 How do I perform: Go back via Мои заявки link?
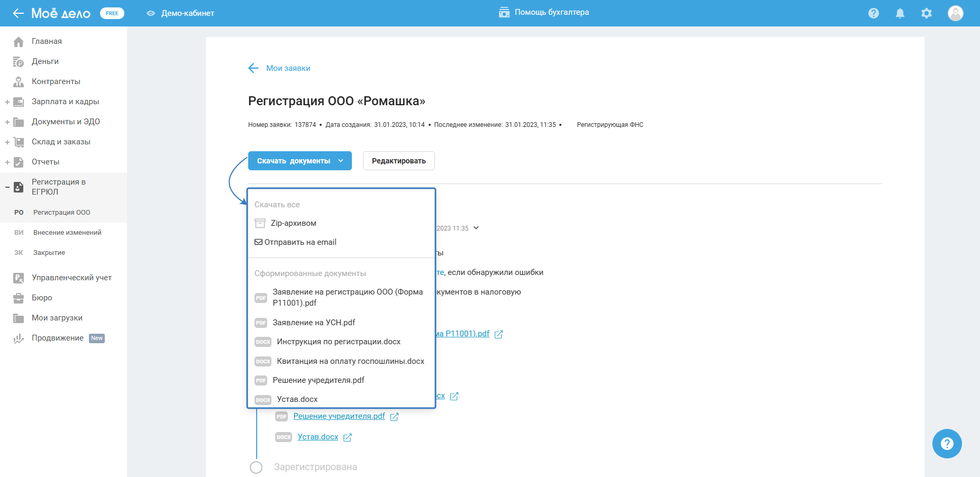[x=288, y=68]
